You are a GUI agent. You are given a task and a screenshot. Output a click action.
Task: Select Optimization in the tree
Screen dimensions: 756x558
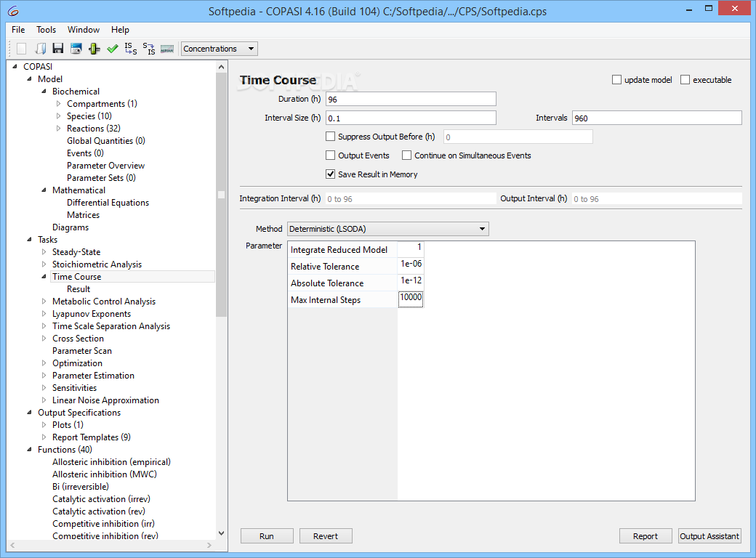(77, 363)
